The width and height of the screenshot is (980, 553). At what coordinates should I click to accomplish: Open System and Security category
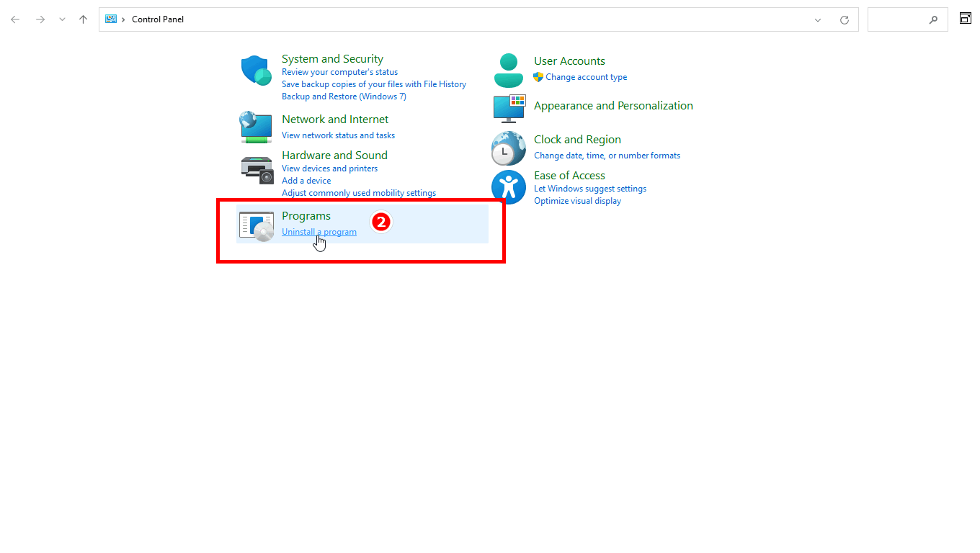[x=332, y=59]
